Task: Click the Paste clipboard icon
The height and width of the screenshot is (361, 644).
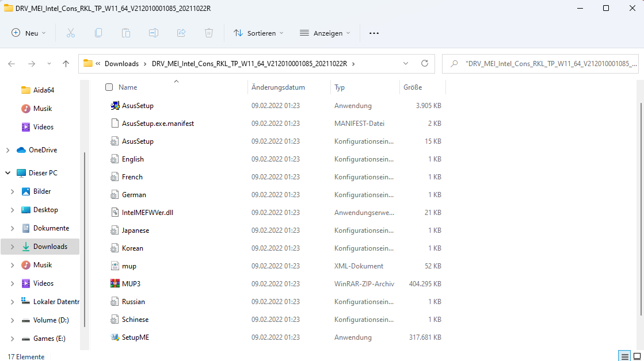Action: click(126, 33)
